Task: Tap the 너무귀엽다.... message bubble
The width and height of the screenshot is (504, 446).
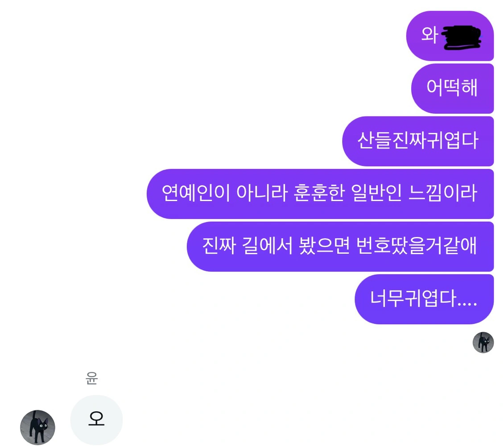Action: (x=424, y=299)
